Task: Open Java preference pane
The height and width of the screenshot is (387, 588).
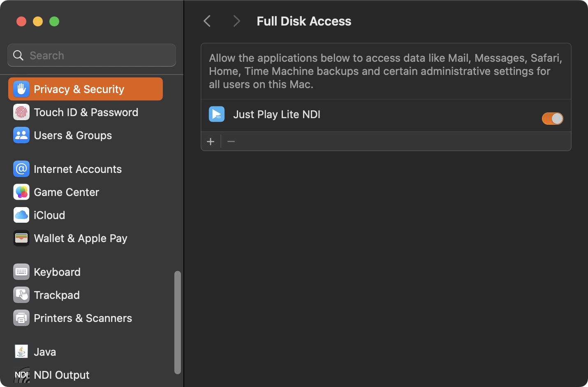Action: point(86,352)
